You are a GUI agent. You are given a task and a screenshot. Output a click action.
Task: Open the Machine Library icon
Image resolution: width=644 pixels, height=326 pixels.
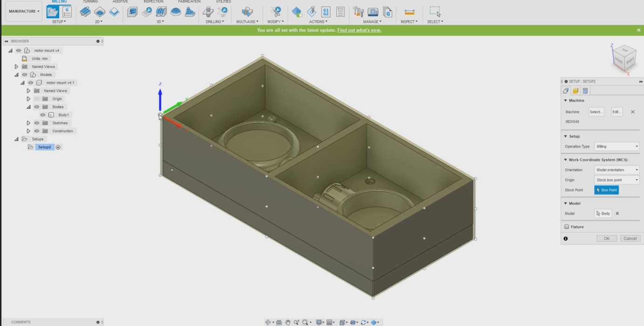pos(373,12)
